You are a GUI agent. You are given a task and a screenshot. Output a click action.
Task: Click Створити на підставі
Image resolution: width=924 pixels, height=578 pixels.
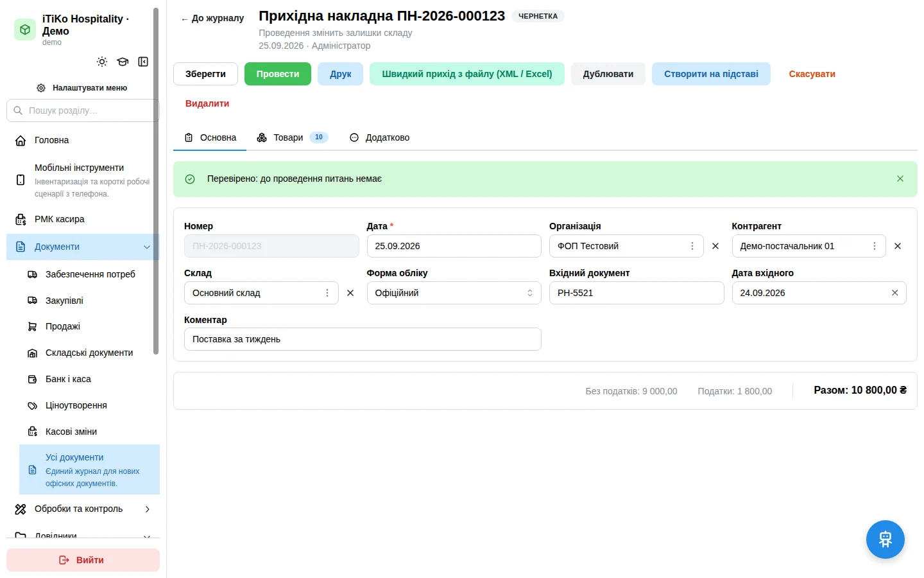coord(711,74)
